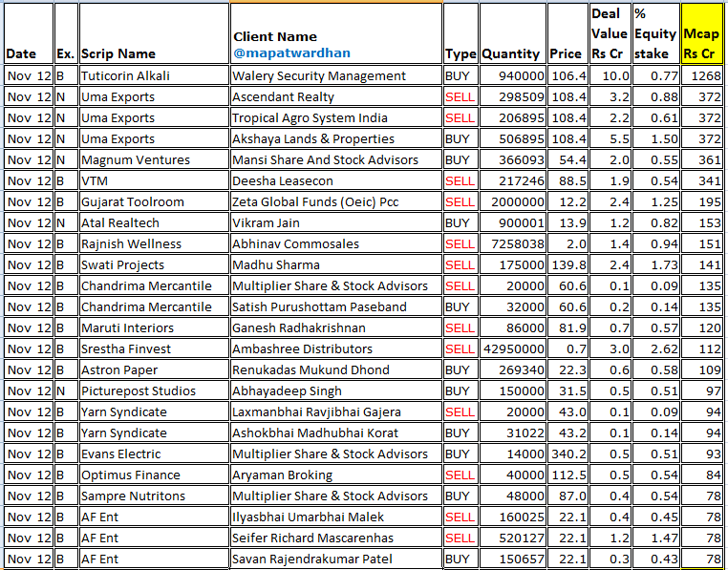Click the Ganesh Radhakrishnan cell
The height and width of the screenshot is (570, 728).
[x=336, y=327]
